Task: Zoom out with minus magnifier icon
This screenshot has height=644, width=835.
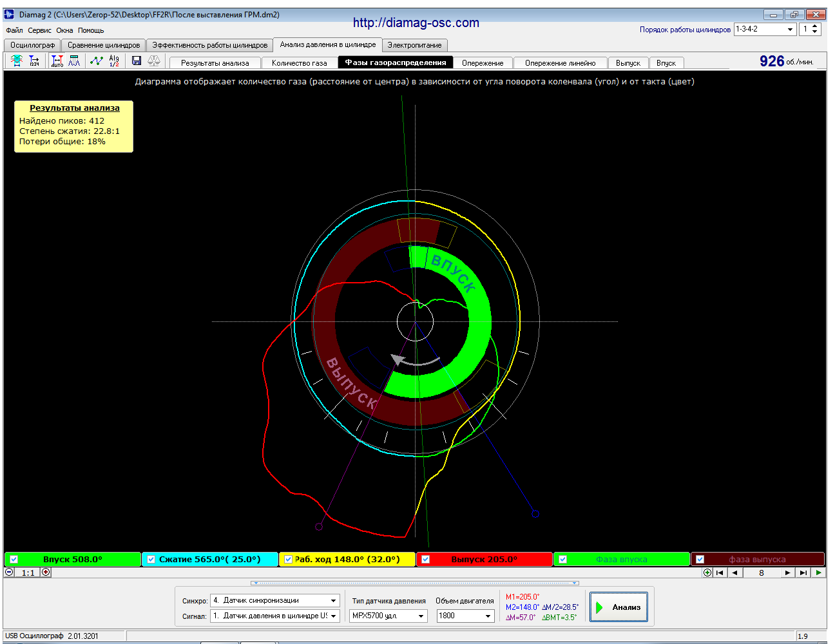Action: [10, 572]
